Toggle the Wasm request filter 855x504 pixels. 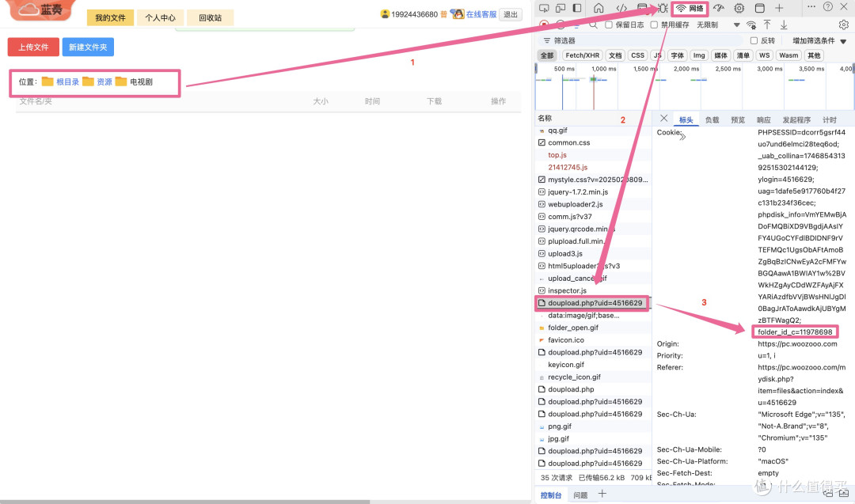[788, 55]
